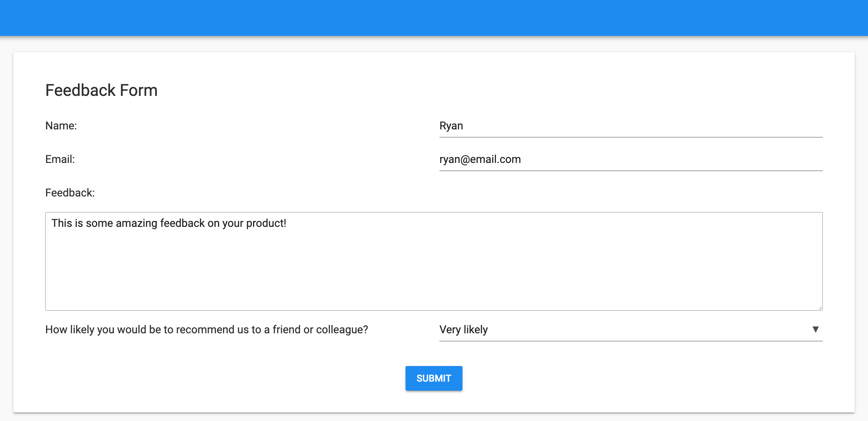This screenshot has width=868, height=421.
Task: Click the dropdown arrow next to Very likely
Action: 815,330
